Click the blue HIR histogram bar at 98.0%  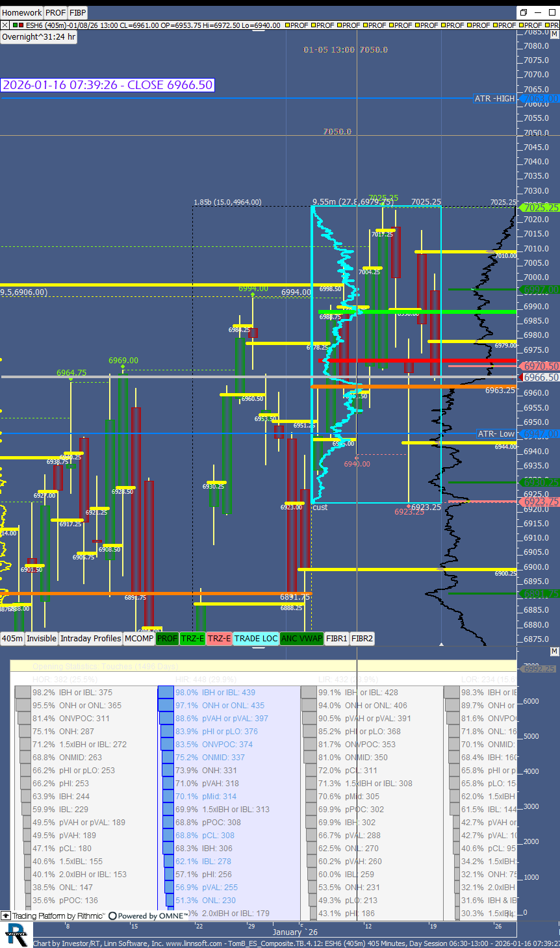(x=166, y=693)
